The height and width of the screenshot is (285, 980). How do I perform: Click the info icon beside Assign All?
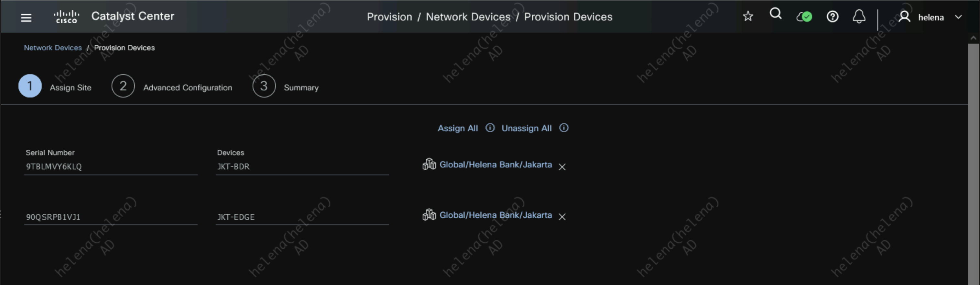click(490, 128)
